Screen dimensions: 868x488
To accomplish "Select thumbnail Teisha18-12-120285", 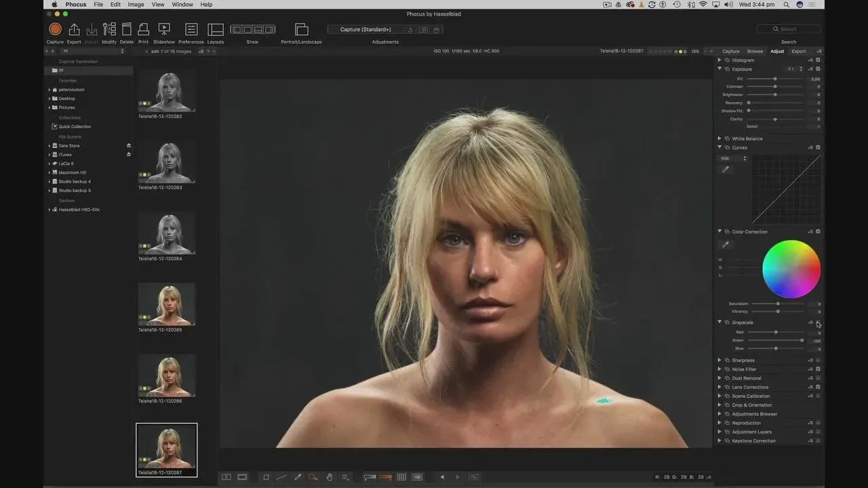I will 167,304.
